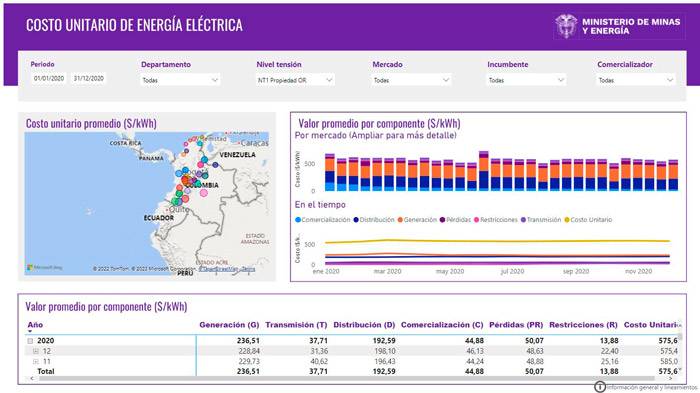Viewport: 700px width, 393px height.
Task: Click the Distribución legend marker
Action: (x=356, y=220)
